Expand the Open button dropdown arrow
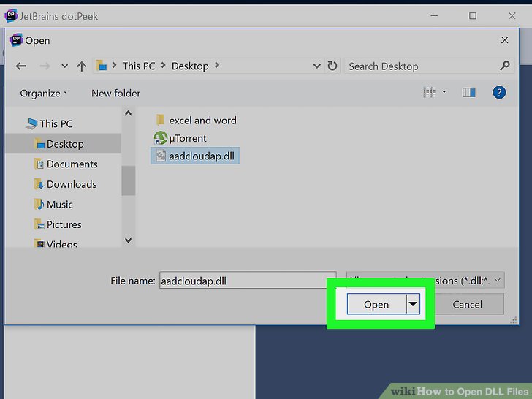 point(413,304)
